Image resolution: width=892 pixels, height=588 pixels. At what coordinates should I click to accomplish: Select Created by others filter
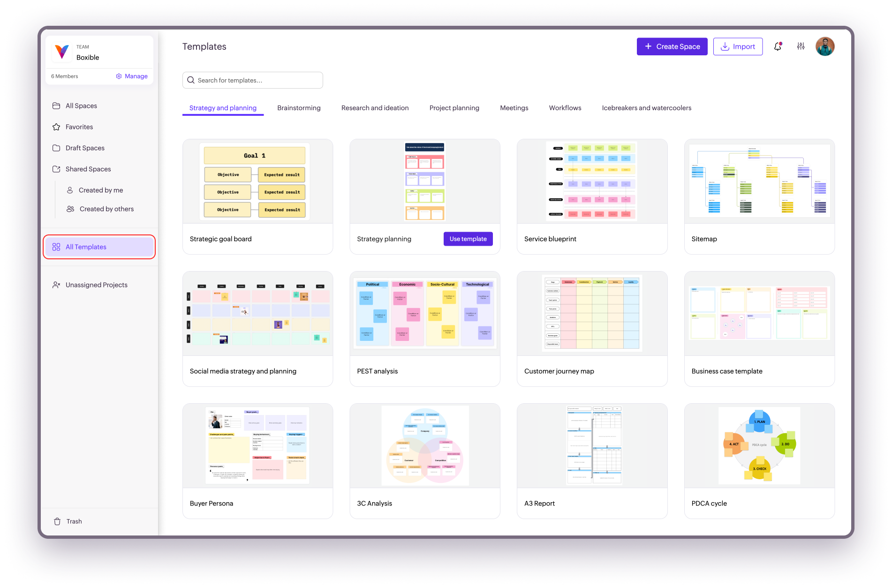coord(106,209)
